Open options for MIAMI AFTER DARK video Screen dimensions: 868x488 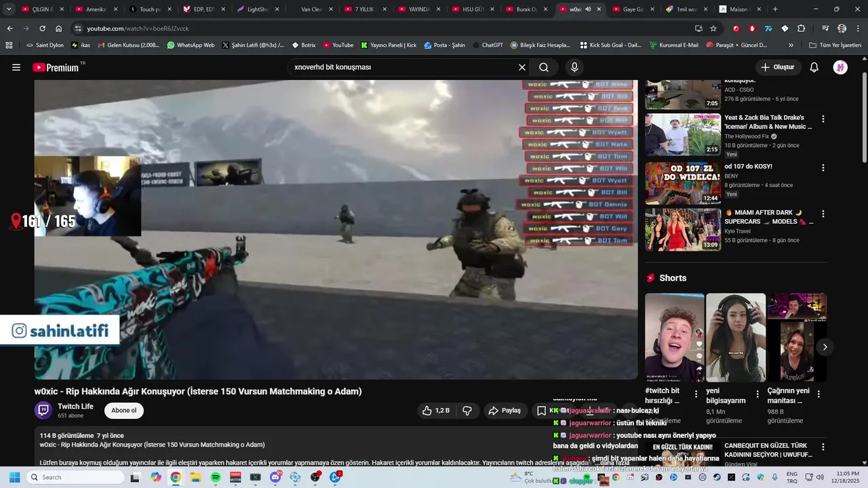coord(823,213)
